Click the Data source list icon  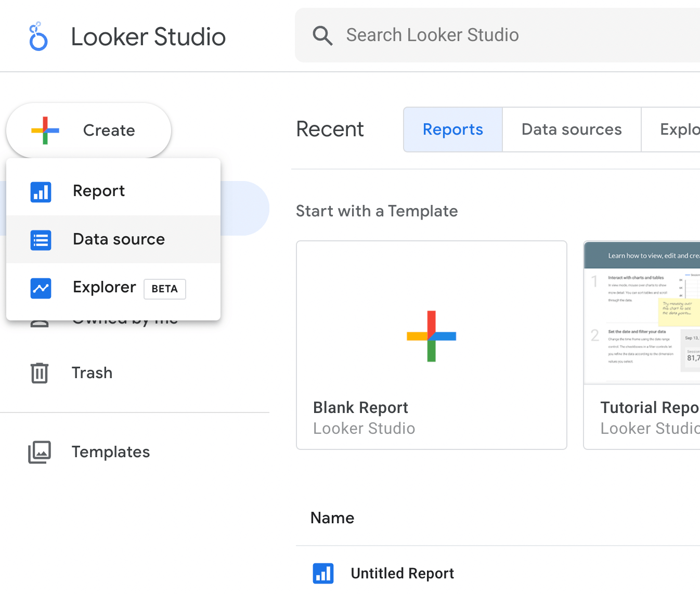[41, 240]
